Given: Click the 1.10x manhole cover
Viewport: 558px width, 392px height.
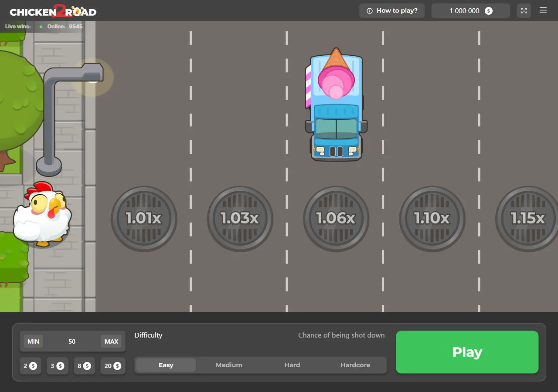Looking at the screenshot, I should [432, 218].
